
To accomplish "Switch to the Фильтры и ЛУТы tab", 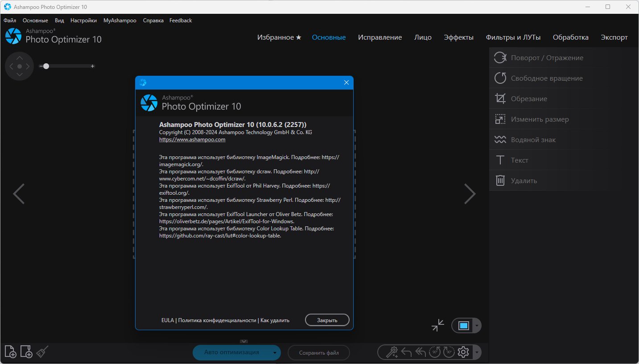I will click(x=513, y=37).
